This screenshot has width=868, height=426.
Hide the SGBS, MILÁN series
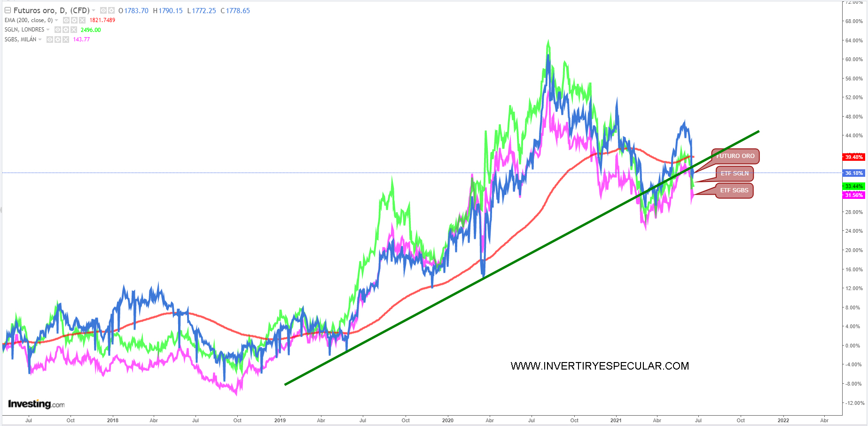point(50,39)
